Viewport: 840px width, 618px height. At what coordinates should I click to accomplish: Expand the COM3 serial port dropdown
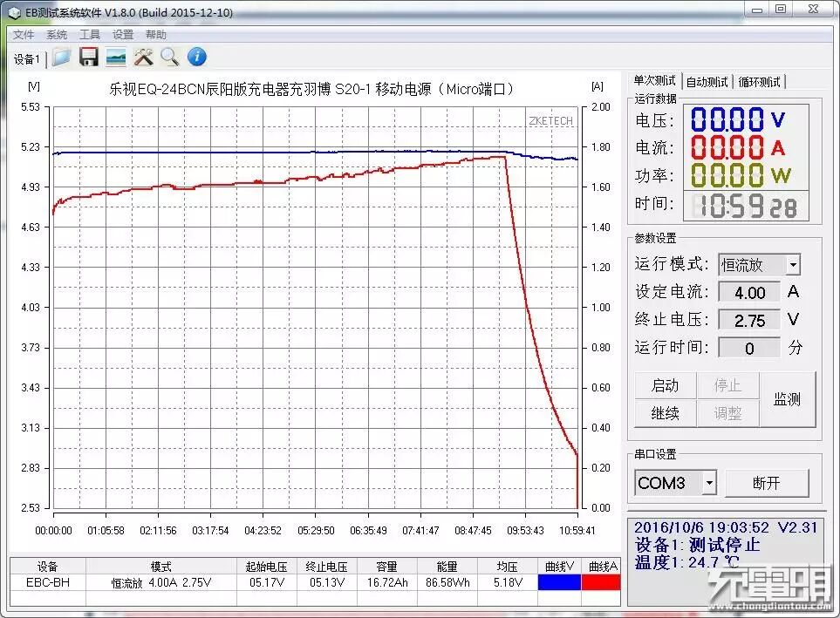pyautogui.click(x=709, y=483)
